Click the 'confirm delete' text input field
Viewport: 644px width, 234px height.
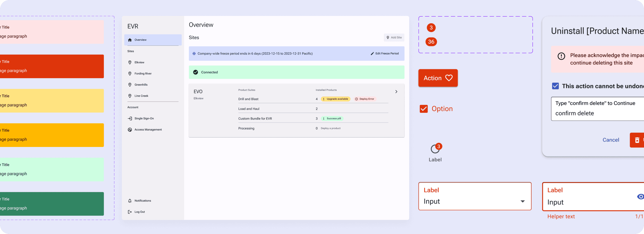[x=598, y=109]
